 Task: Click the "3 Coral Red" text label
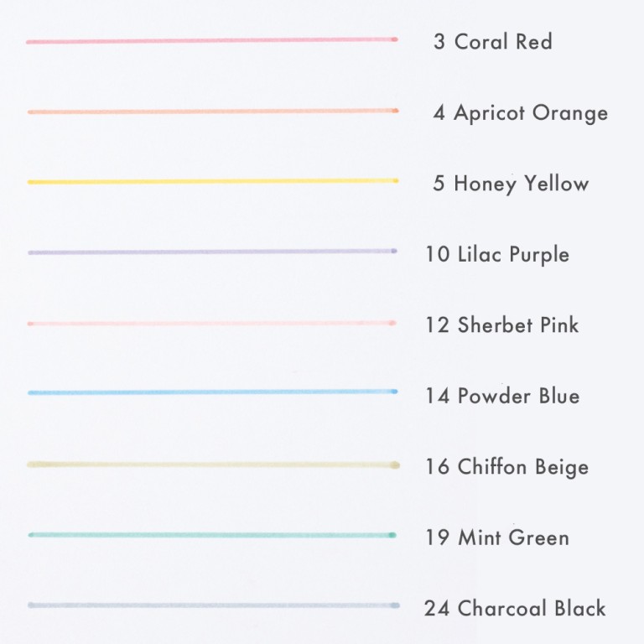pyautogui.click(x=493, y=42)
